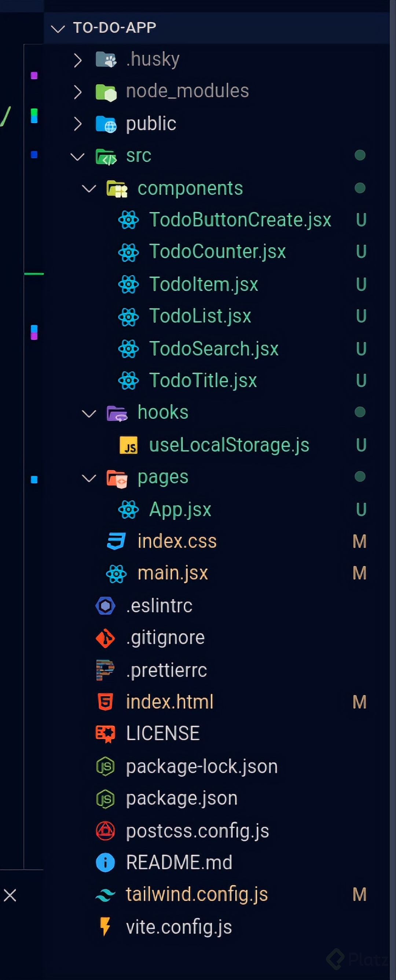Screen dimensions: 396x980
Task: Click the git icon beside .gitignore
Action: [x=105, y=638]
